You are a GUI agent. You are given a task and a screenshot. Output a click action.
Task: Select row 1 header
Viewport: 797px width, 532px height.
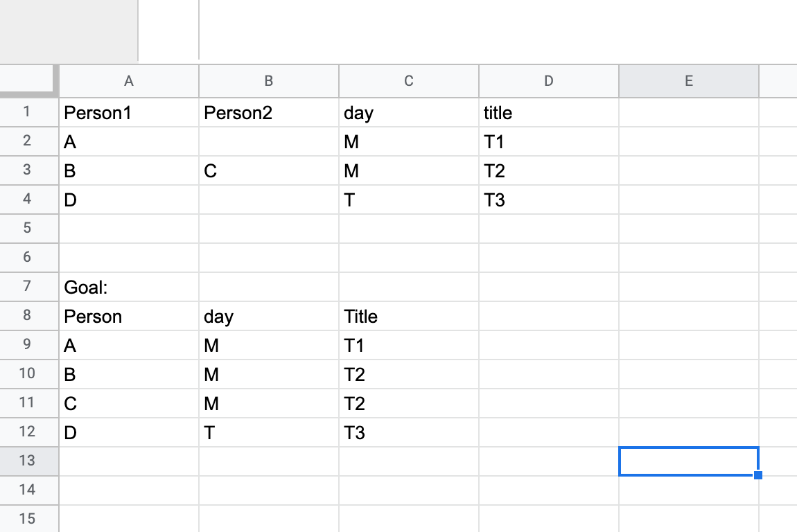point(29,112)
